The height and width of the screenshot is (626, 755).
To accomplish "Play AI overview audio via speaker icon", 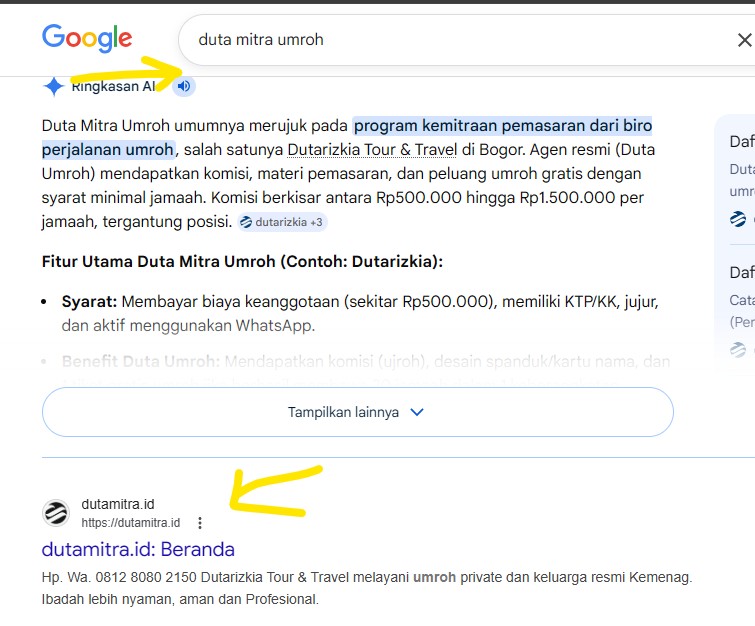I will click(x=183, y=86).
